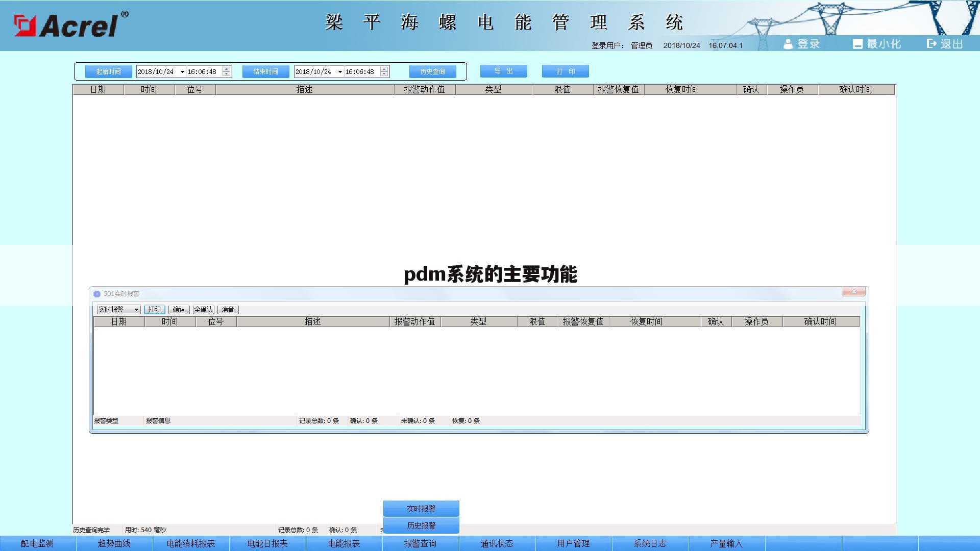The width and height of the screenshot is (980, 551).
Task: Click 全确认 to acknowledge all alarms
Action: (x=204, y=310)
